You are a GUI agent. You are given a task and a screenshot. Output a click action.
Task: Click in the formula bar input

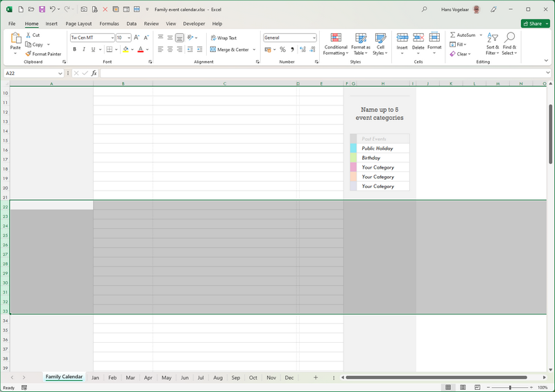pos(323,73)
